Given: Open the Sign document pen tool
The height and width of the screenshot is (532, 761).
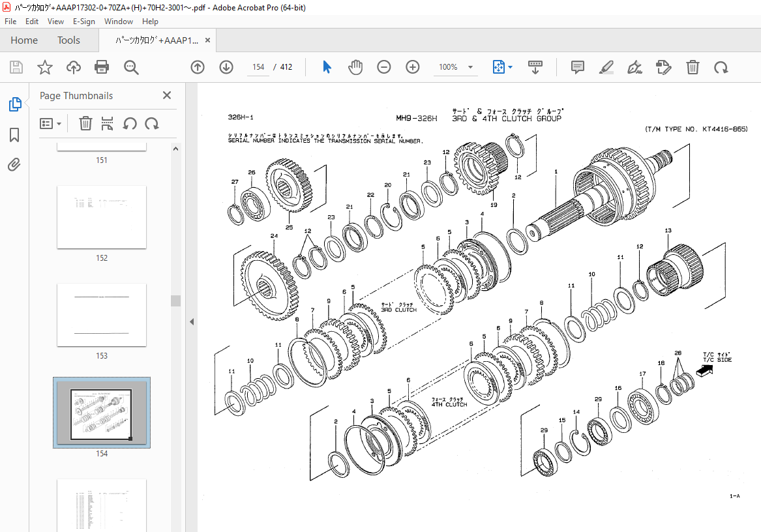Looking at the screenshot, I should pos(634,67).
